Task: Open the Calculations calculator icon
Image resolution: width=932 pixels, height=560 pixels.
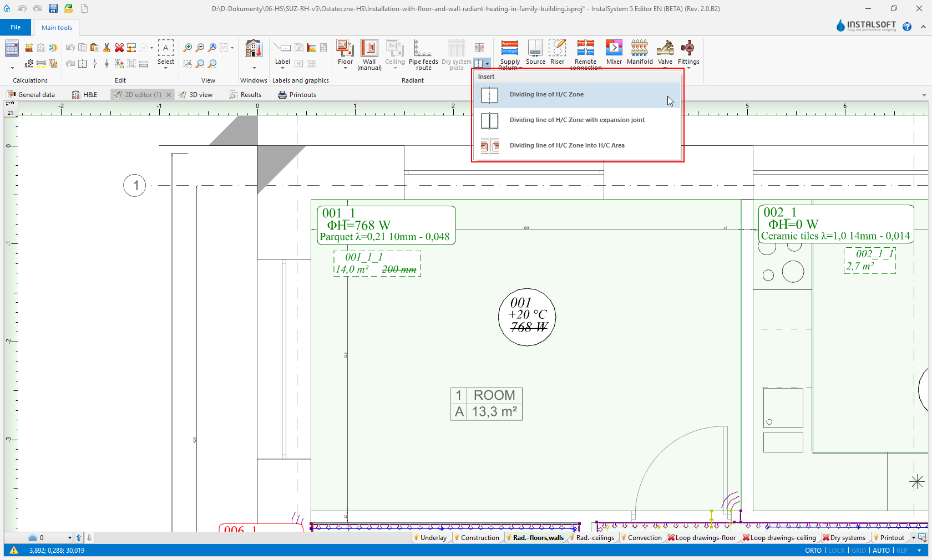Action: 12,48
